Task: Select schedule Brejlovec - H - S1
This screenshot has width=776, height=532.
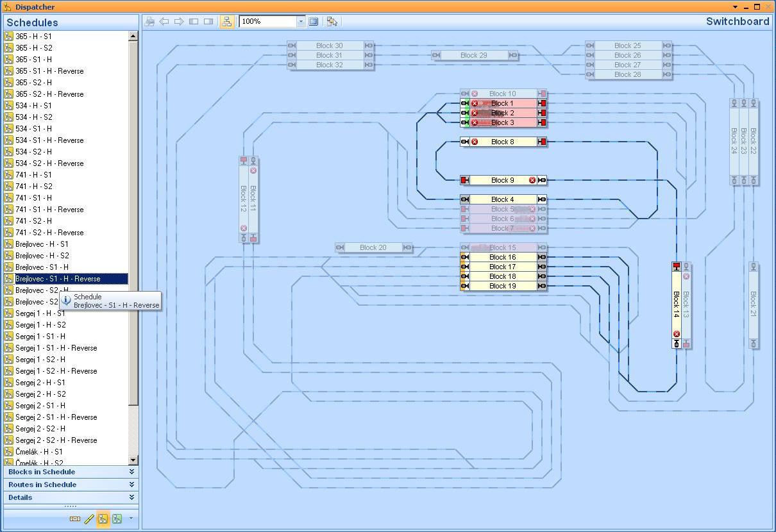Action: 42,244
